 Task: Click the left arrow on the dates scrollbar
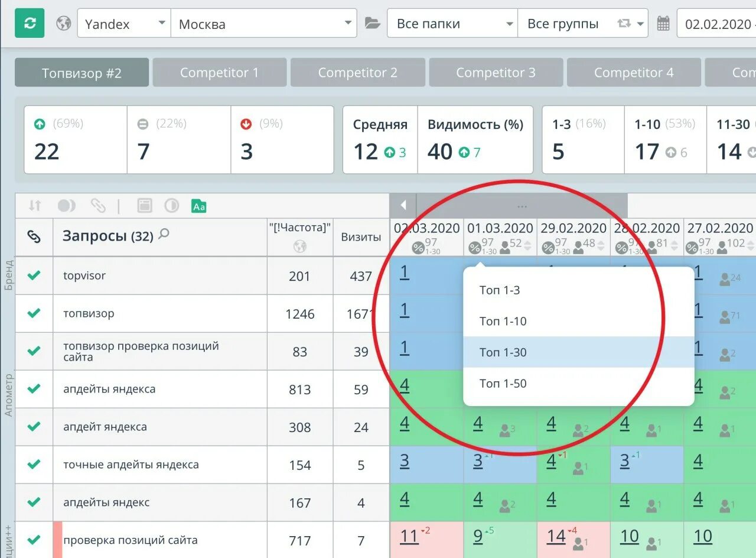(x=403, y=206)
